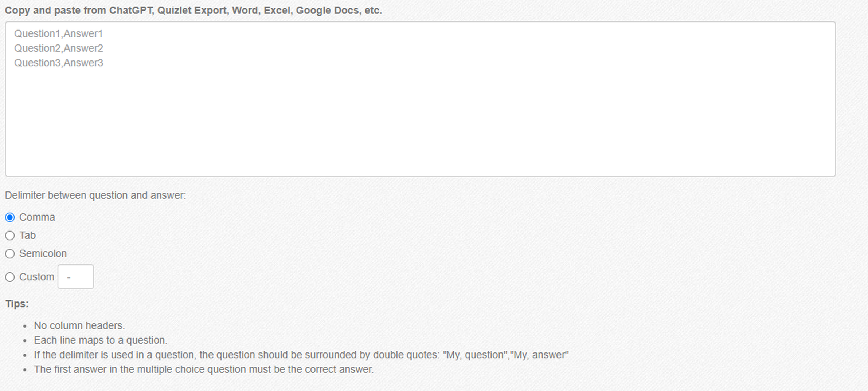
Task: Click the 'Copy and paste from ChatGPT' heading
Action: (193, 11)
